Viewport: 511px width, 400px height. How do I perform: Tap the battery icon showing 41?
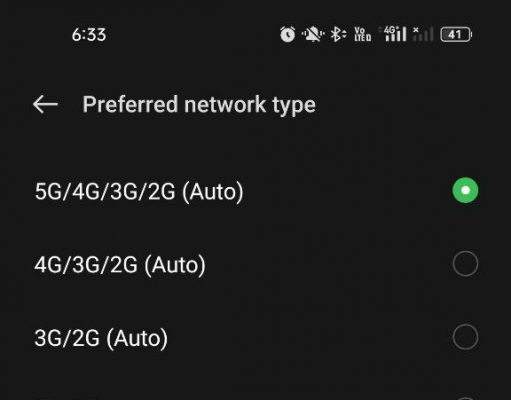coord(456,34)
